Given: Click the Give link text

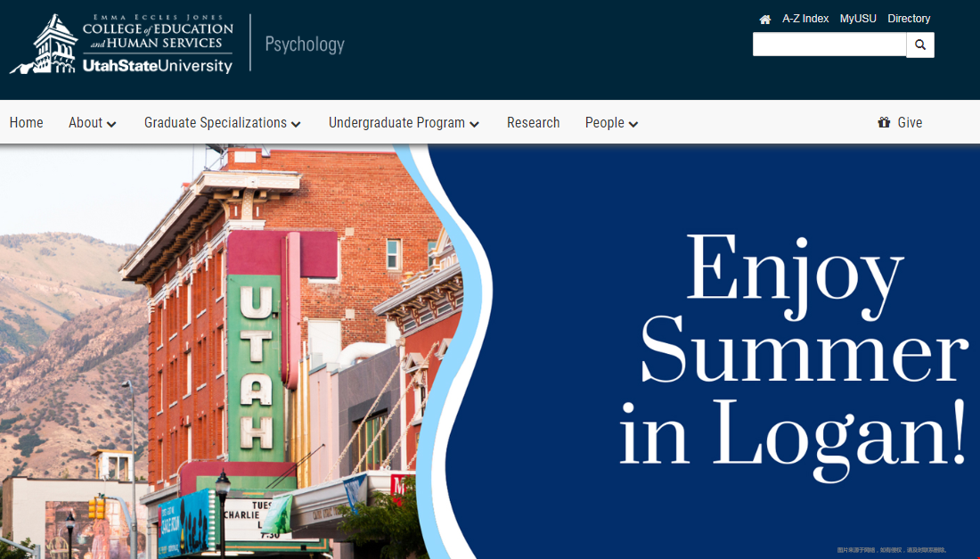Looking at the screenshot, I should coord(910,123).
